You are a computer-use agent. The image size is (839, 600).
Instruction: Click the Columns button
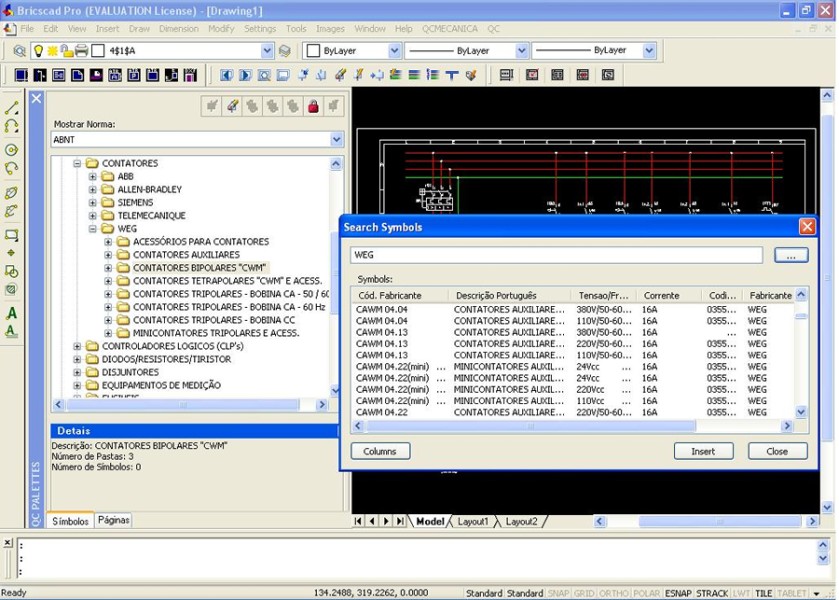[x=380, y=451]
